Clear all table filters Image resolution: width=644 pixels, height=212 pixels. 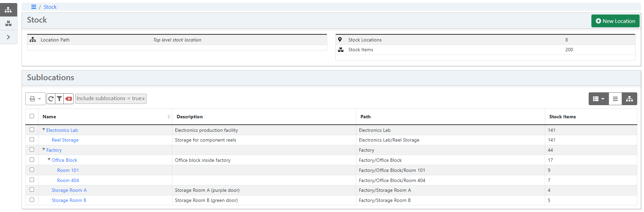pos(68,99)
